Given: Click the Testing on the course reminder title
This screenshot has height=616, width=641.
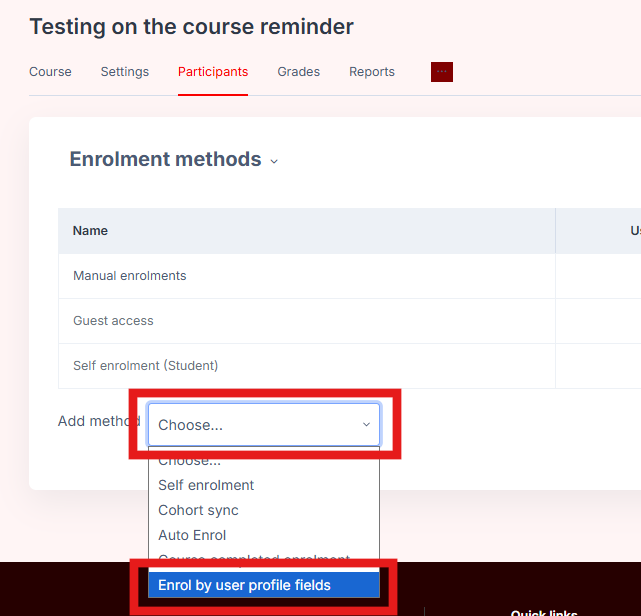Looking at the screenshot, I should (191, 27).
